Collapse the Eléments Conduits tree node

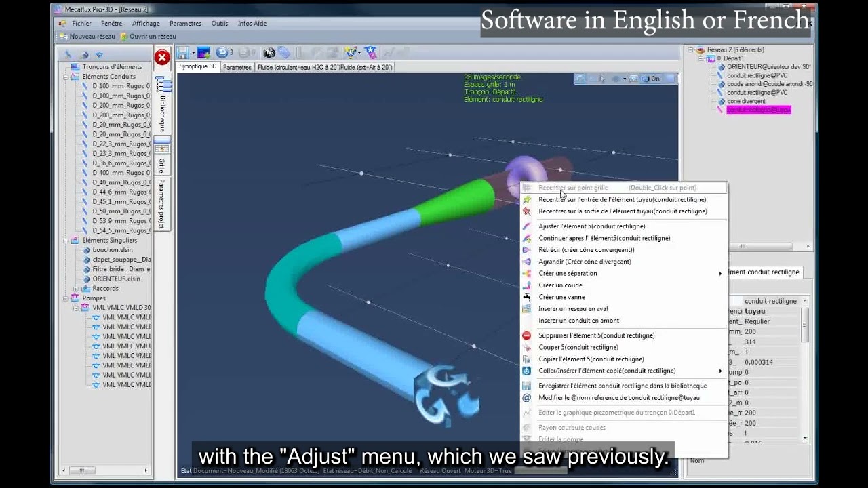[66, 77]
